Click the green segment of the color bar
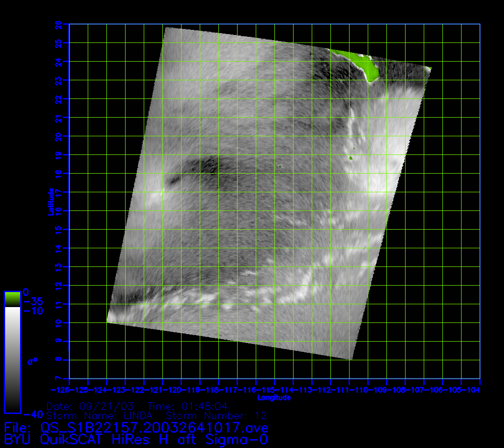This screenshot has height=448, width=504. point(12,299)
